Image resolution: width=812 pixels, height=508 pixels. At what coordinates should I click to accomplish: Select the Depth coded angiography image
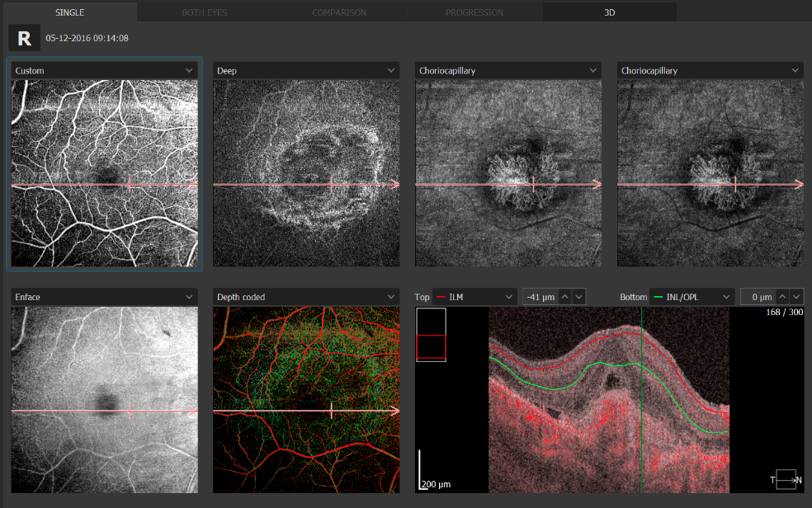tap(306, 399)
